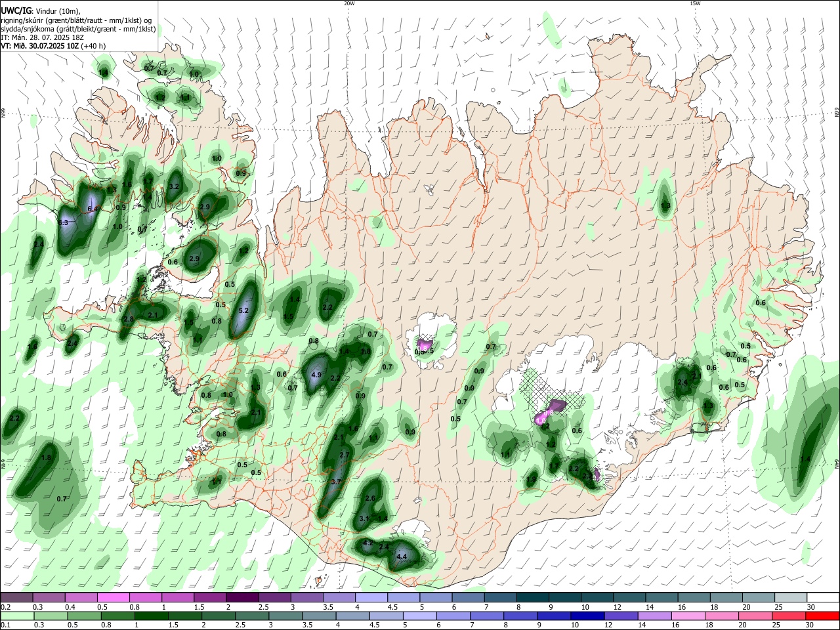840x630 pixels.
Task: Click the 4.2 value on the south coast
Action: [x=367, y=543]
